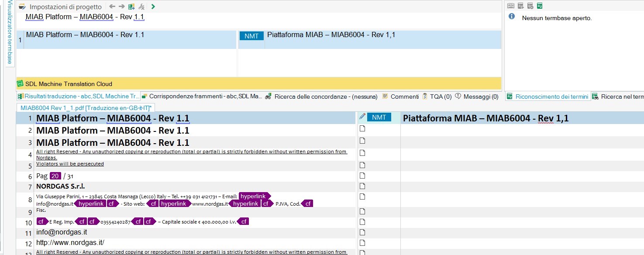Image resolution: width=644 pixels, height=255 pixels.
Task: Go to the previous match with the left arrow
Action: pyautogui.click(x=112, y=7)
